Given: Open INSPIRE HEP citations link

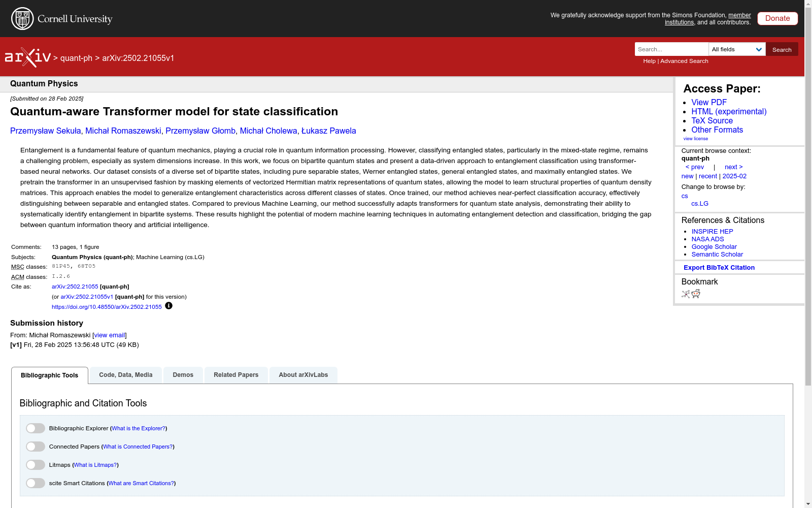Looking at the screenshot, I should tap(712, 232).
